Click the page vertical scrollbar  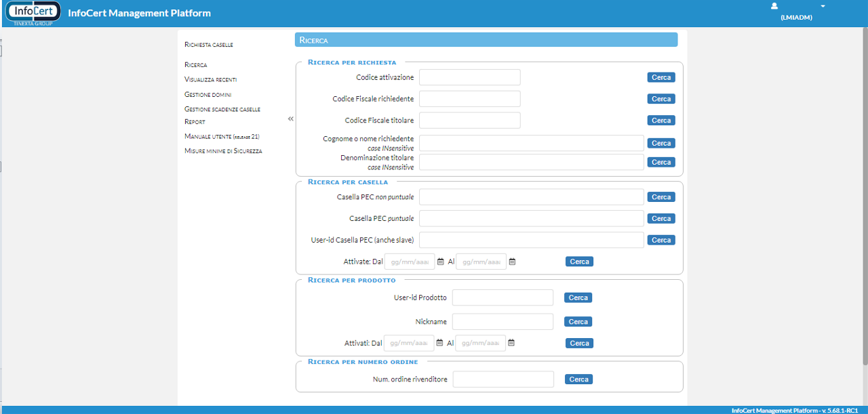point(865,203)
